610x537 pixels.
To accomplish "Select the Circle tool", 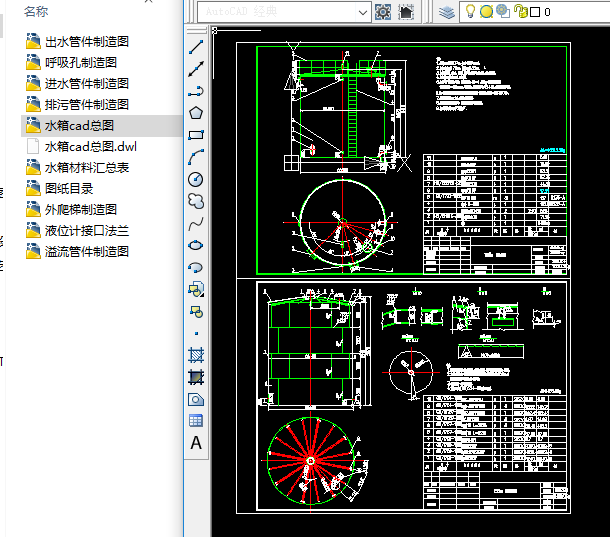I will tap(196, 179).
